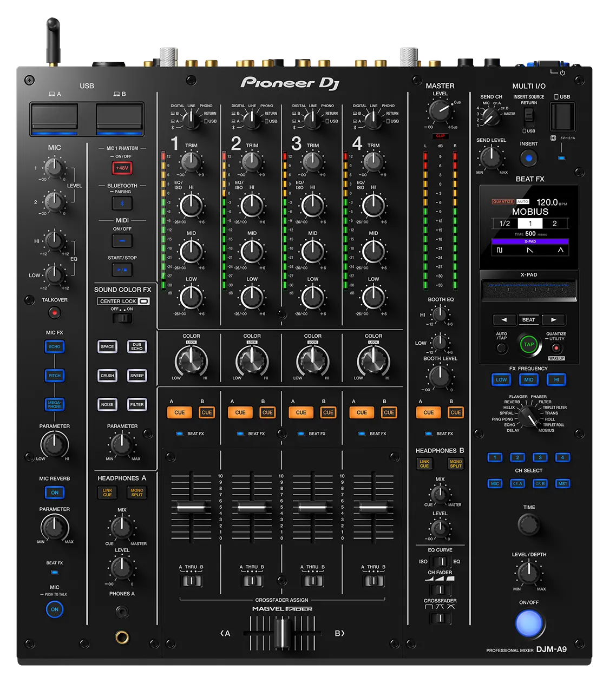Screen dimensions: 616x683
Task: Turn channel 3 input selector knob
Action: tap(312, 119)
